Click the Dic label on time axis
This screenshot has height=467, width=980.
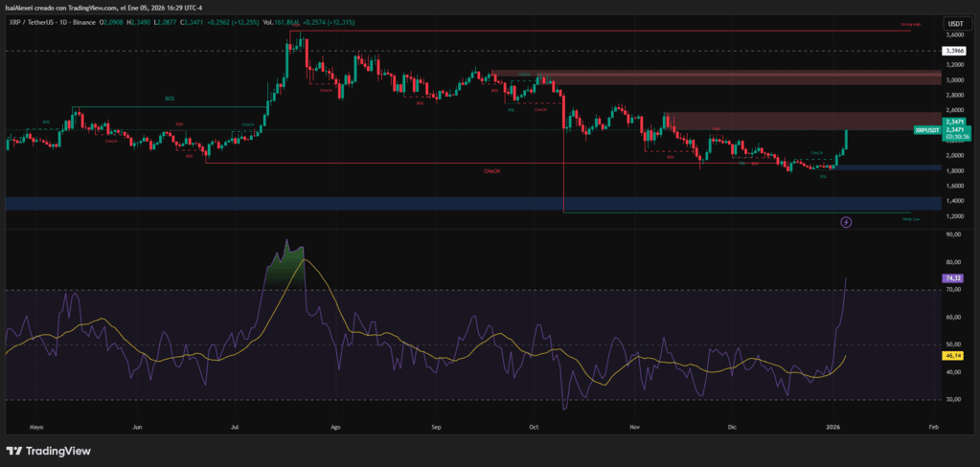point(733,428)
